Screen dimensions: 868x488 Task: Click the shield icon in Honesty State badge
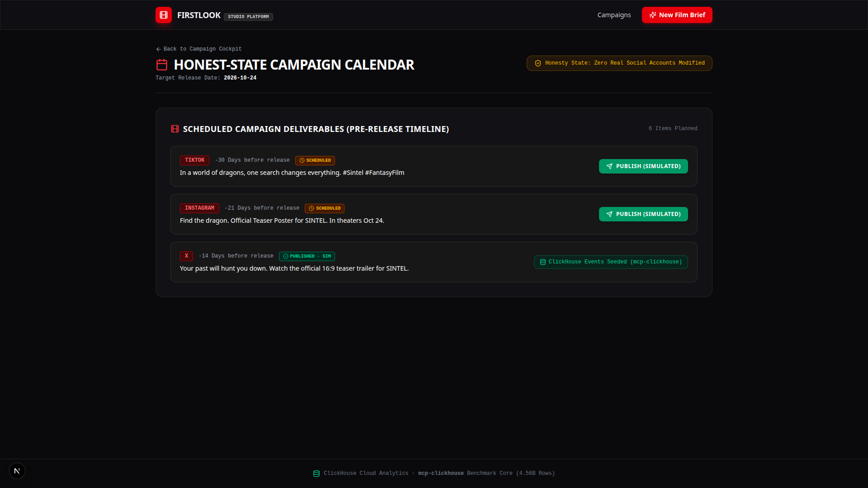(x=538, y=63)
